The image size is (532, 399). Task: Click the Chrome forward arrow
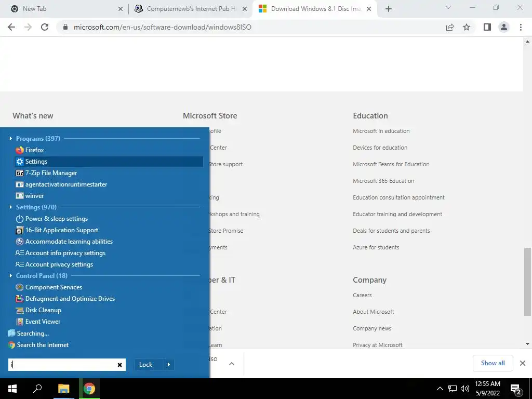tap(28, 27)
